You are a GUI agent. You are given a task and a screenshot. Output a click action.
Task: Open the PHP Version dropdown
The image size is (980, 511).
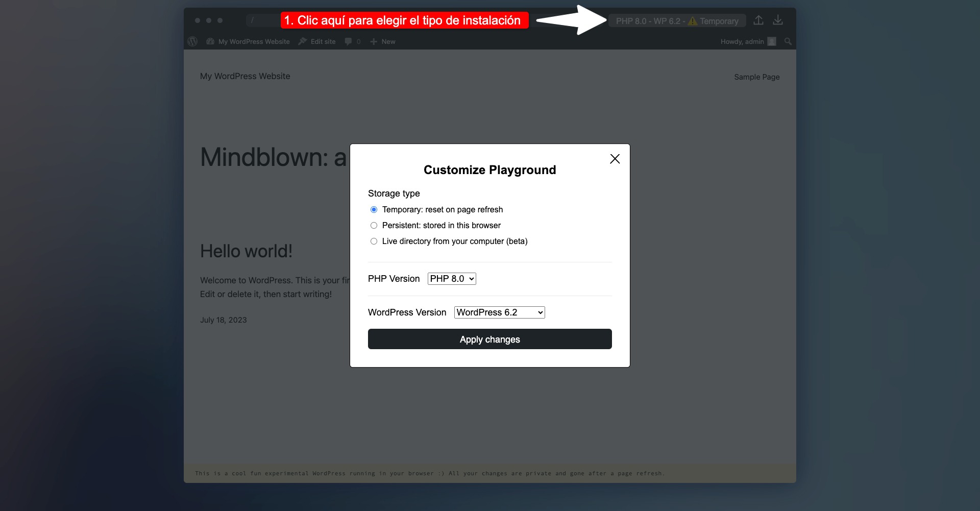(x=451, y=279)
